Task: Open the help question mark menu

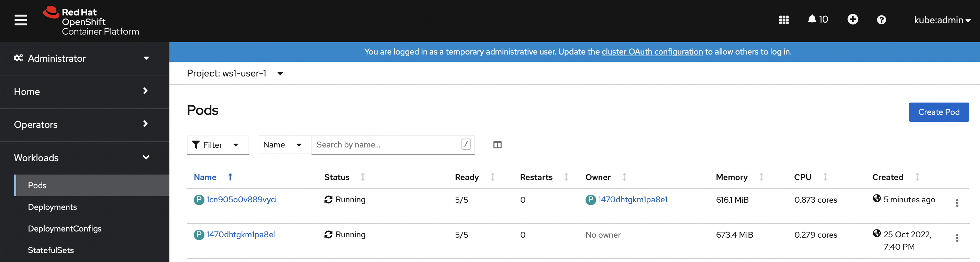Action: (881, 20)
